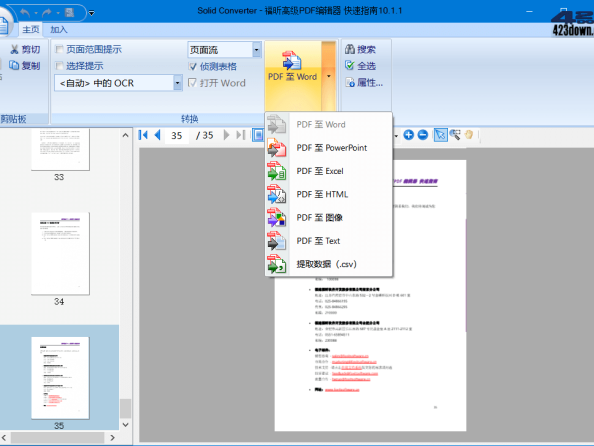The image size is (594, 446).
Task: Click the Redo arrow in quick access toolbar
Action: pyautogui.click(x=47, y=13)
